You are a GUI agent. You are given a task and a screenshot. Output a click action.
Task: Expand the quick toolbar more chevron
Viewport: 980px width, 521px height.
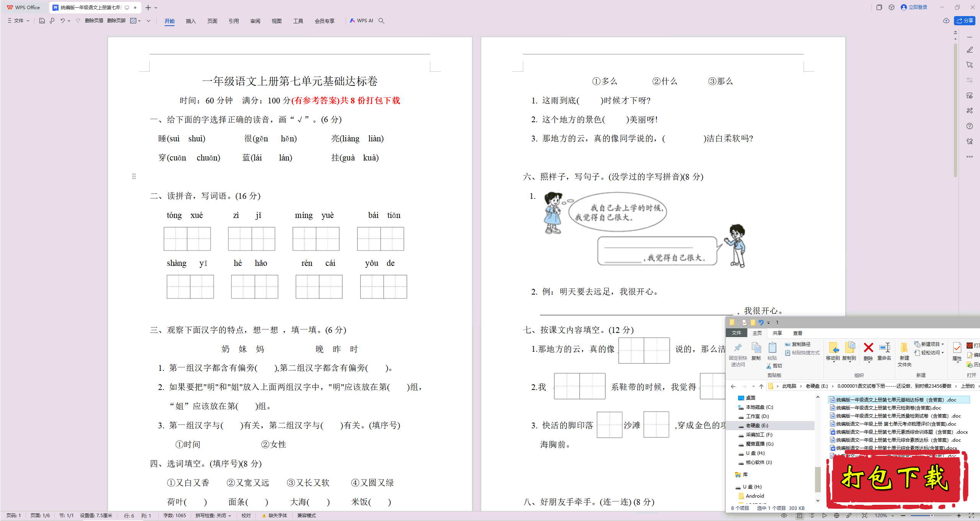click(x=149, y=21)
